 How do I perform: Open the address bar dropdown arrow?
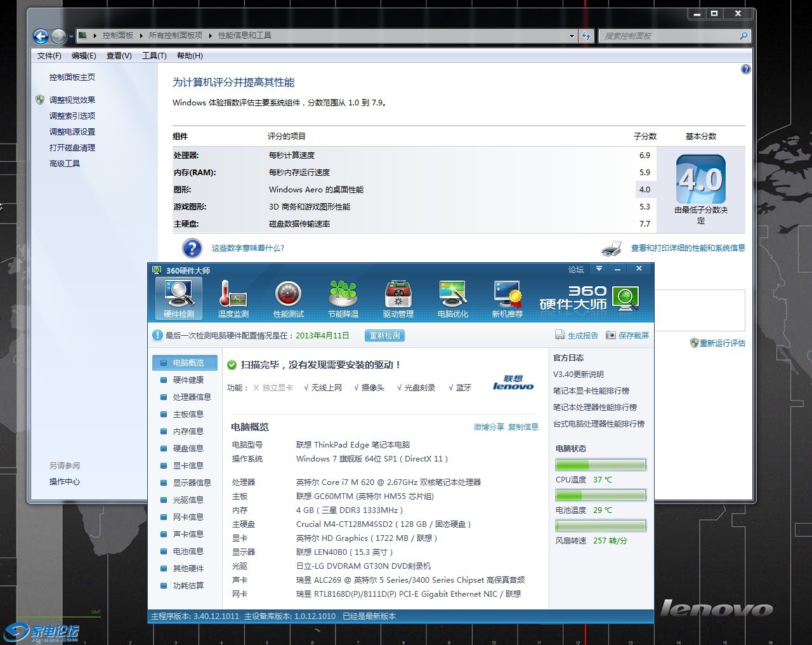571,36
